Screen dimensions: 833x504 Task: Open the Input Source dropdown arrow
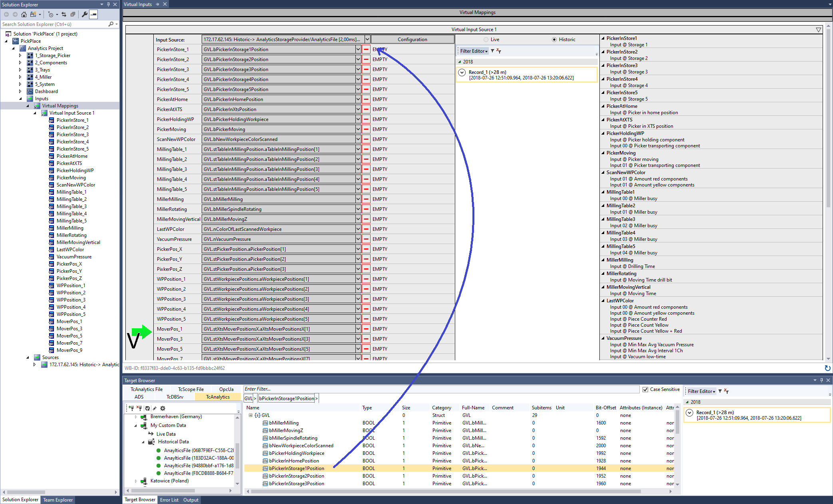pos(367,39)
